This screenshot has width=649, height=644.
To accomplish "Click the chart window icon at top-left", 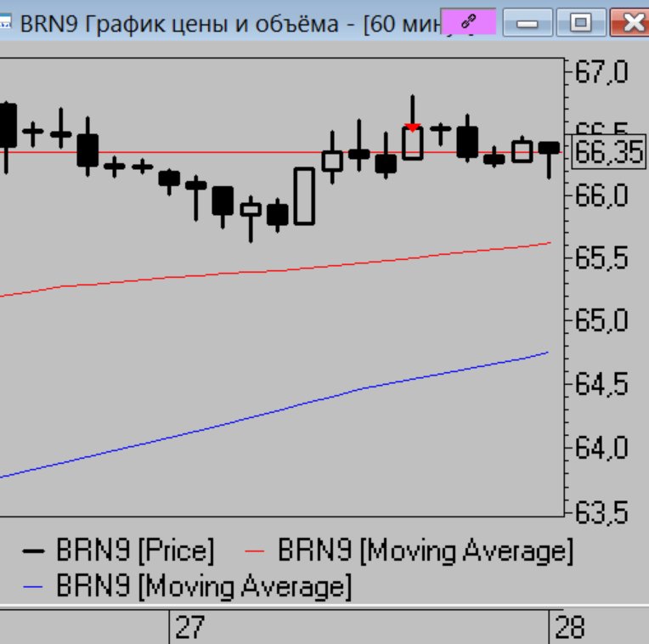I will (5, 23).
